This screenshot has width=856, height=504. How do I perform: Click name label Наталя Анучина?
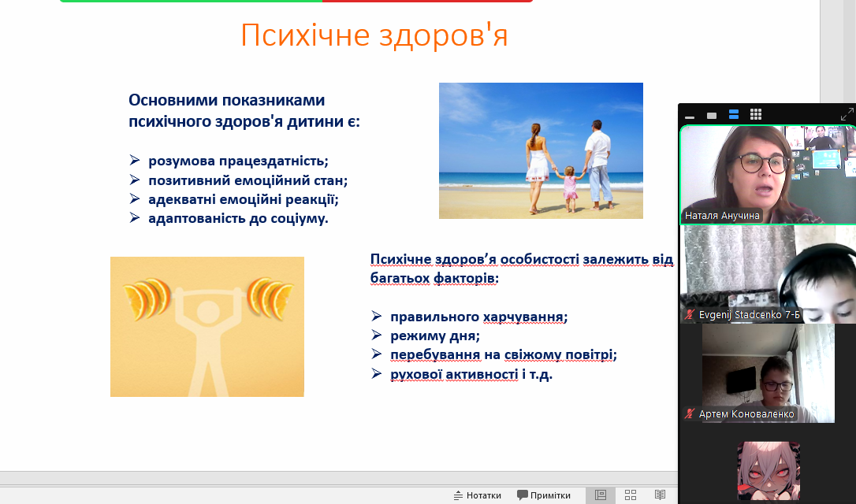pyautogui.click(x=722, y=216)
